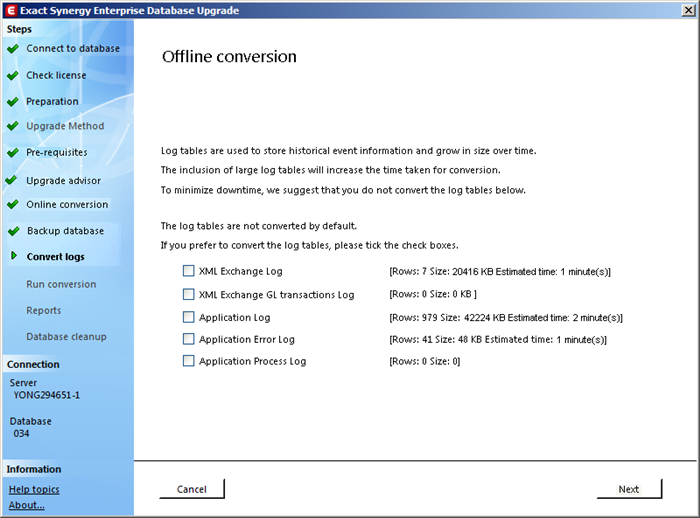Click the Cancel button

[x=192, y=489]
